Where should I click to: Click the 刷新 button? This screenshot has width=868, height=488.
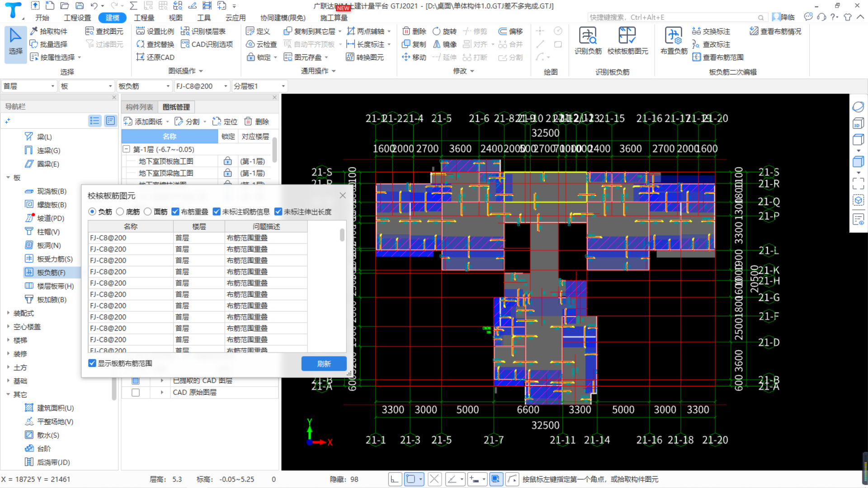[324, 364]
